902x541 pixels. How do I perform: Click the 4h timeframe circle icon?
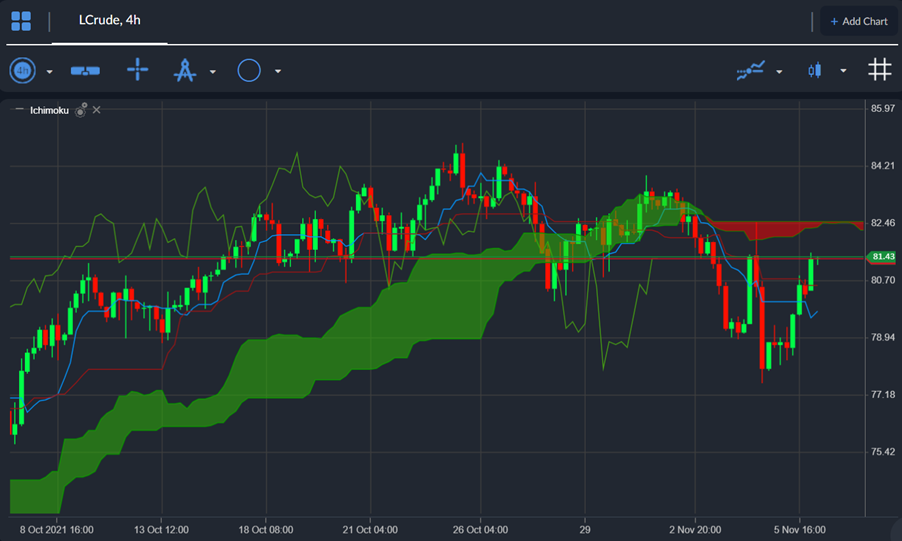(x=22, y=71)
